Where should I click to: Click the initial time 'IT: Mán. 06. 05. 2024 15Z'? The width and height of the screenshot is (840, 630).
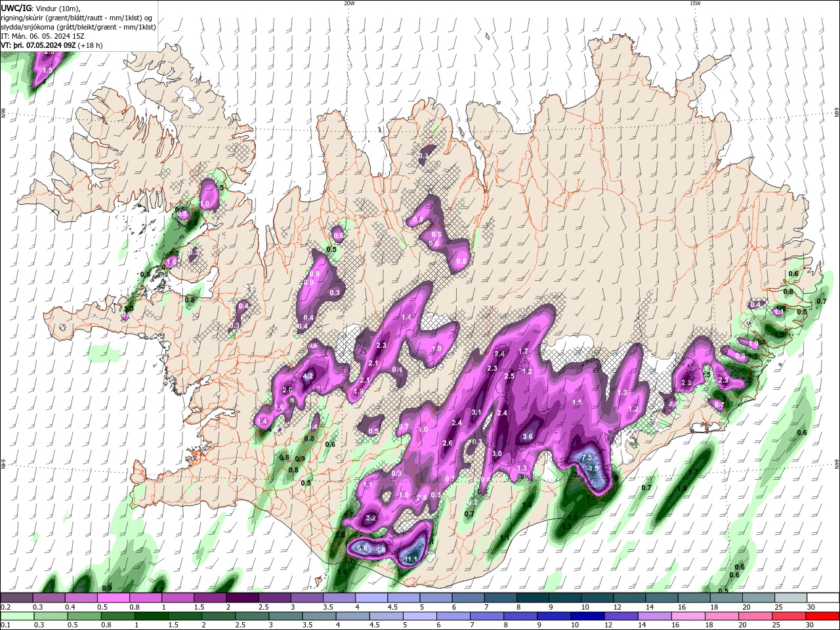(44, 36)
